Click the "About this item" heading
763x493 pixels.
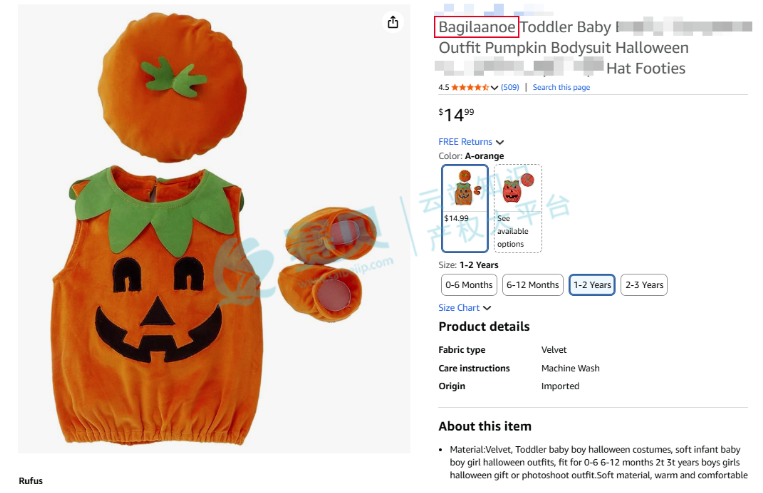tap(485, 427)
